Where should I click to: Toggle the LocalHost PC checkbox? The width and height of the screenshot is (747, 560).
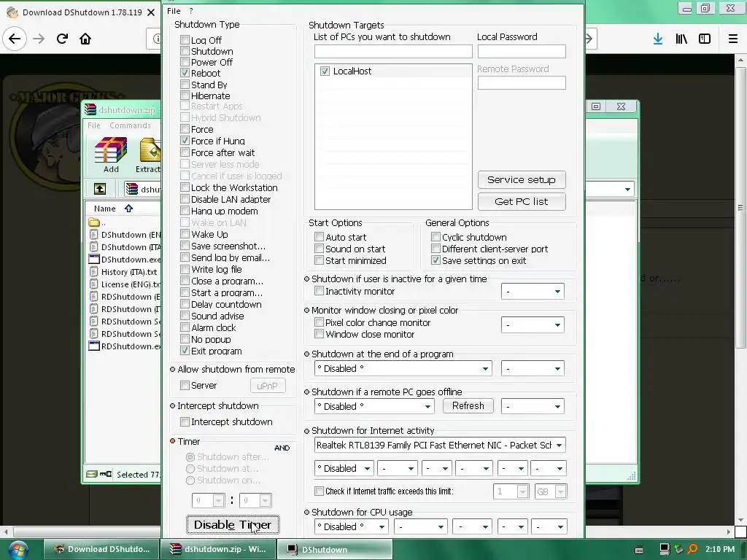(325, 71)
